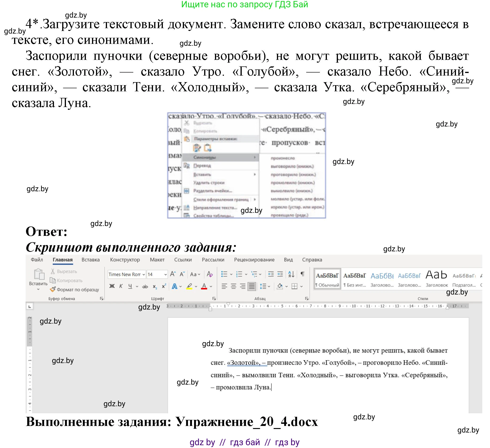Open the Абзац dialog launcher
Image resolution: width=490 pixels, height=448 pixels.
pos(307,299)
